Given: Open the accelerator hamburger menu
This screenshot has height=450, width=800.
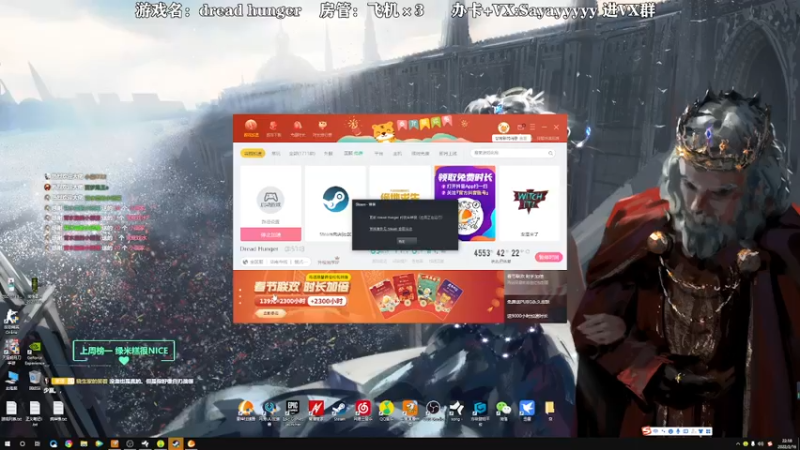Looking at the screenshot, I should [532, 127].
